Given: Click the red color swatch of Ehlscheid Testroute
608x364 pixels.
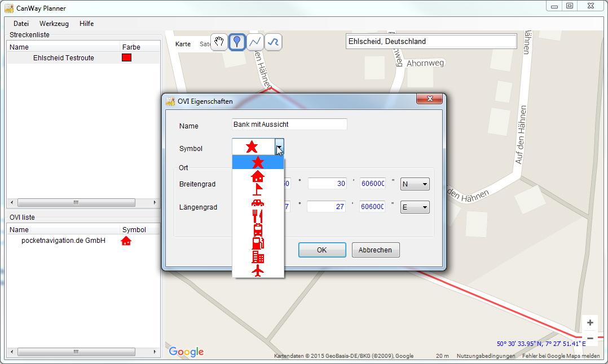Looking at the screenshot, I should pyautogui.click(x=126, y=57).
